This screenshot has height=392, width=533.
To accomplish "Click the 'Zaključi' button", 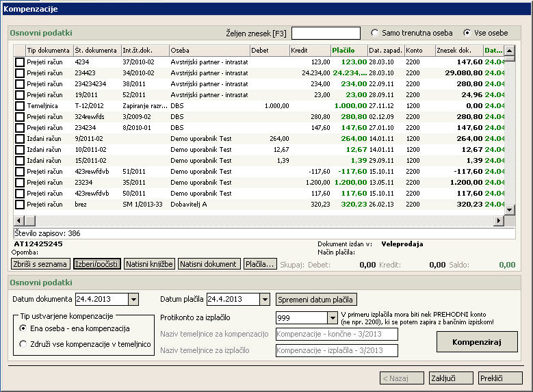I will point(451,378).
